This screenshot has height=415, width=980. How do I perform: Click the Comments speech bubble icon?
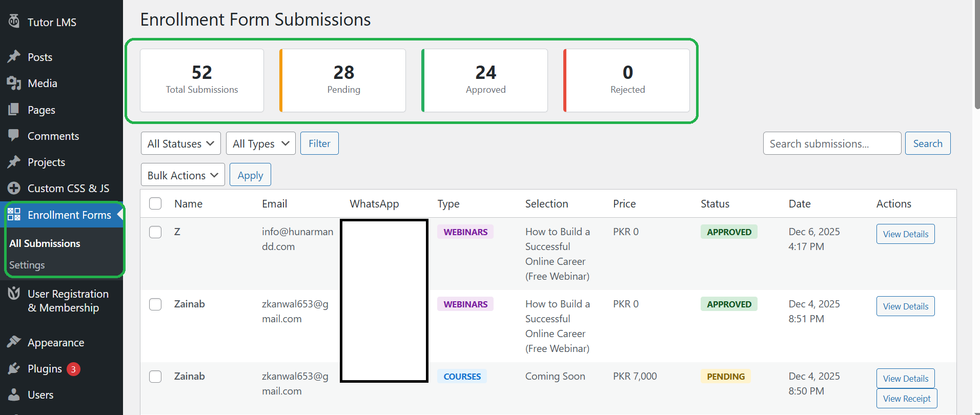click(14, 136)
